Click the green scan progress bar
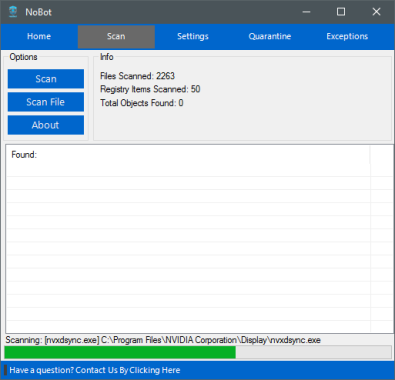This screenshot has width=395, height=380. [x=198, y=352]
